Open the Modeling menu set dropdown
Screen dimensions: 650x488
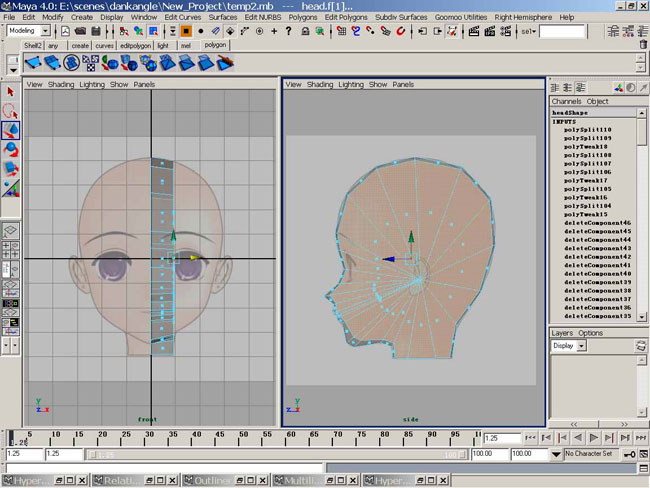click(x=46, y=31)
